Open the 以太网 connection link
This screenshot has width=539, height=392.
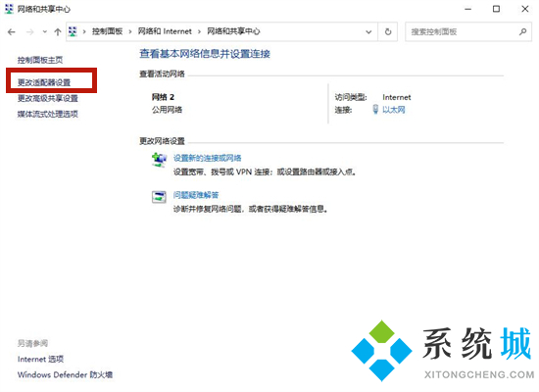pyautogui.click(x=394, y=110)
